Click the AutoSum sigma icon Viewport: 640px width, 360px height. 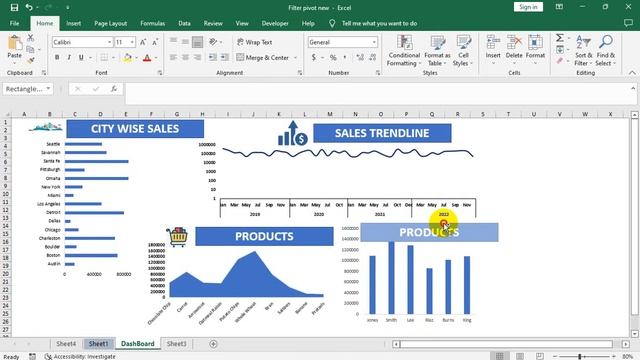(560, 38)
